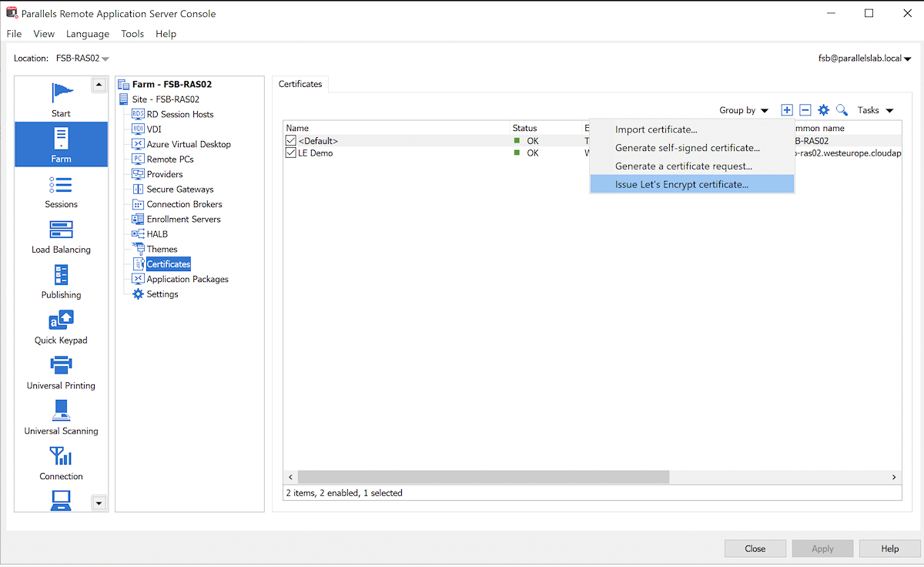Select Certificates in the tree
924x567 pixels.
coord(169,264)
